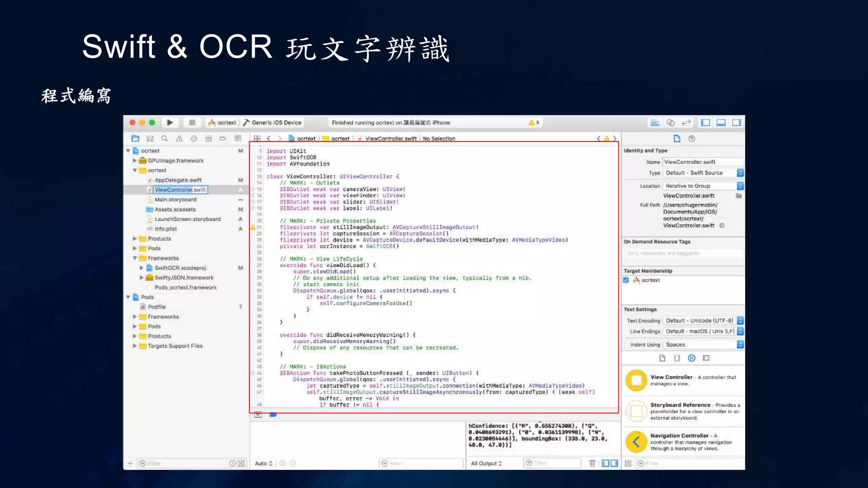Show the Code Snippet library
This screenshot has width=868, height=488.
coord(677,358)
